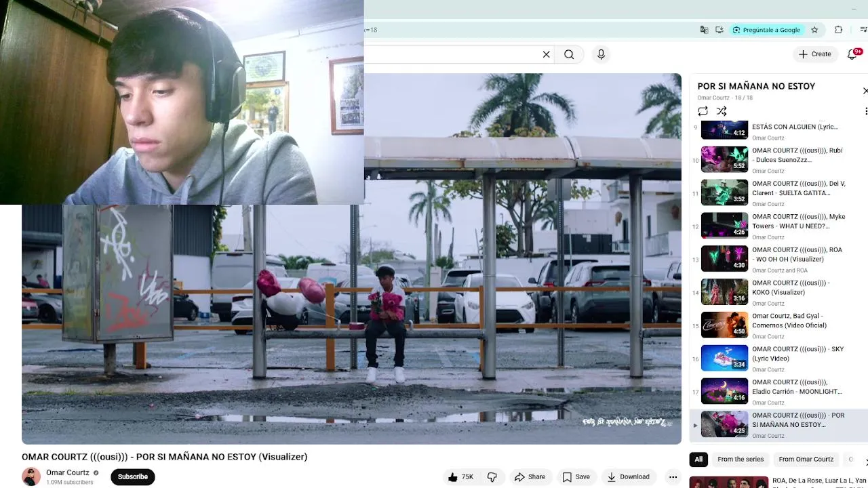Open more actions ellipsis menu
This screenshot has width=868, height=488.
point(673,477)
